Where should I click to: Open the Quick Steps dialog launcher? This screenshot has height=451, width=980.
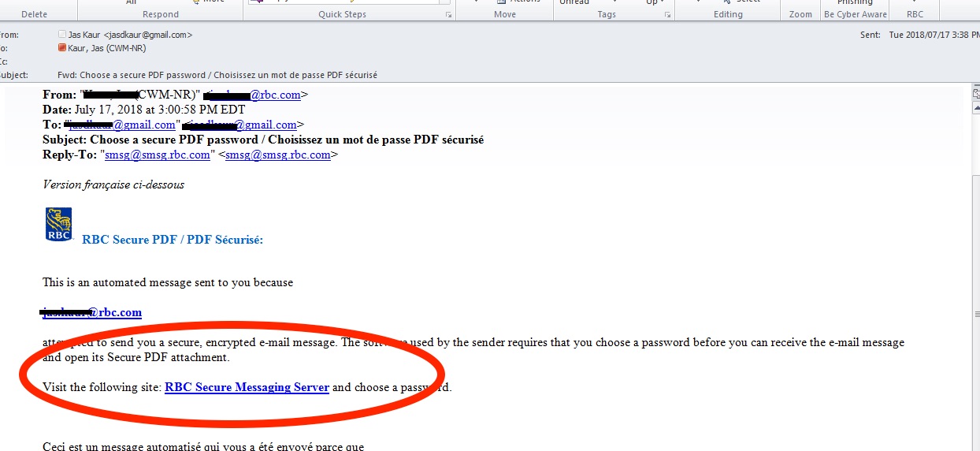(x=449, y=15)
